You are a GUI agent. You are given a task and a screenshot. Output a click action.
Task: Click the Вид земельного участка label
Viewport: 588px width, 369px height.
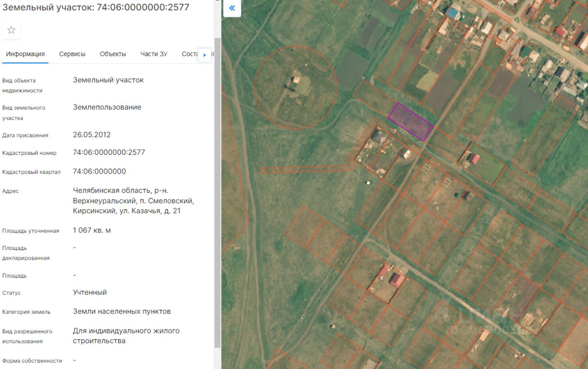pos(24,113)
